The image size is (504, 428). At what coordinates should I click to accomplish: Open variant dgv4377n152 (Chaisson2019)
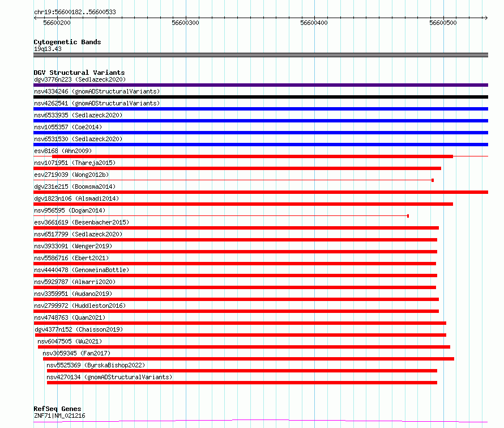click(79, 329)
